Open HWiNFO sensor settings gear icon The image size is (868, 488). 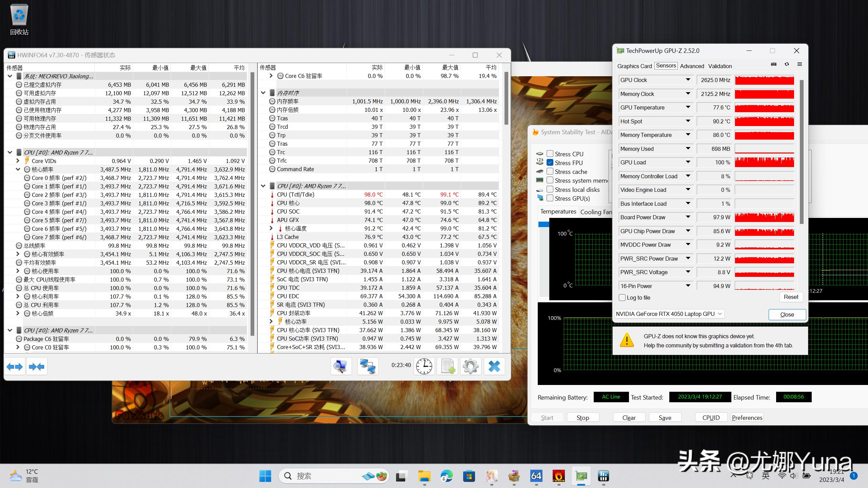click(470, 366)
